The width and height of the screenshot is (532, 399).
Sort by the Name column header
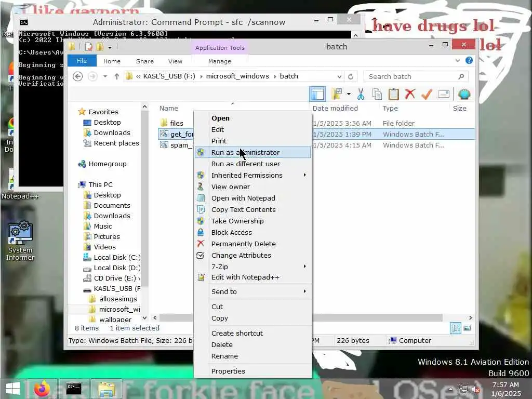tap(169, 108)
